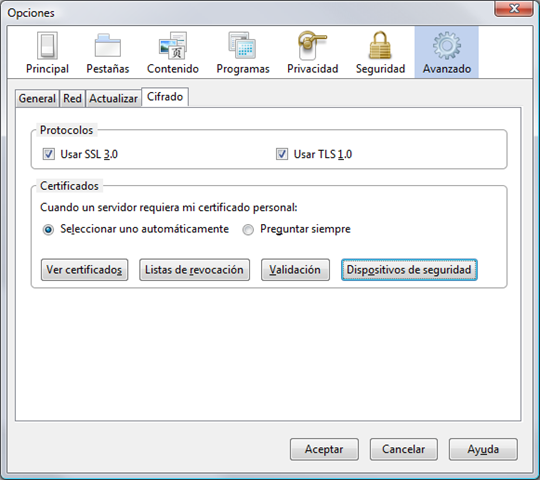Open Listas de revocación

(194, 270)
